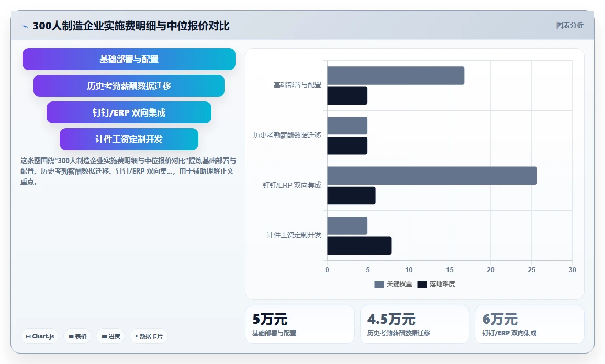Click the 关键权重 bar for 基础部署与配置
The width and height of the screenshot is (605, 364).
pyautogui.click(x=396, y=76)
